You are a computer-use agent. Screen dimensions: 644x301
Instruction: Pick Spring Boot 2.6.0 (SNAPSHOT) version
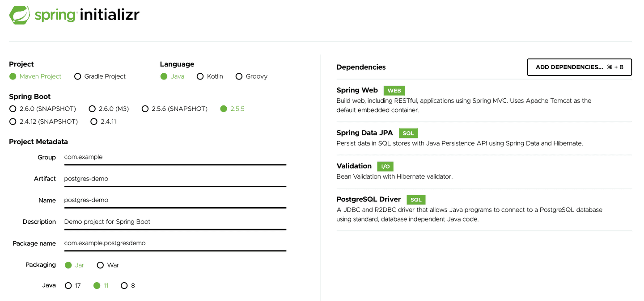[x=13, y=109]
